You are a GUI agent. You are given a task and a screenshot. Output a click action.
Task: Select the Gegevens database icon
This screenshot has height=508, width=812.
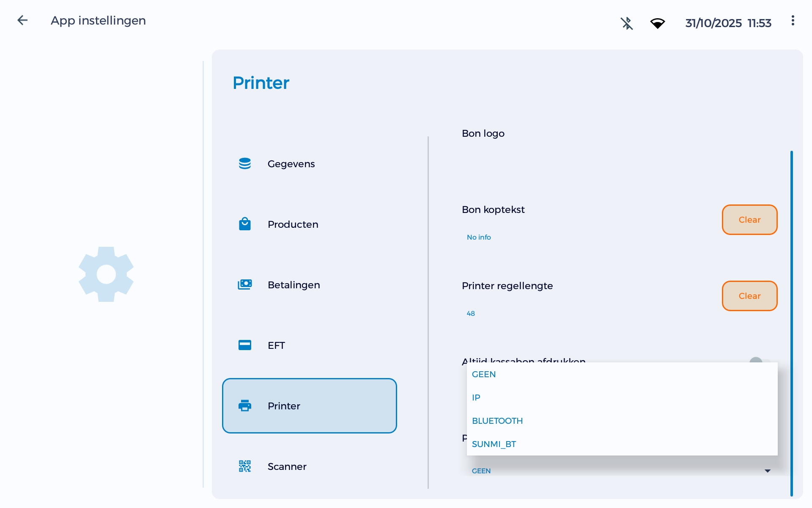[x=245, y=163]
